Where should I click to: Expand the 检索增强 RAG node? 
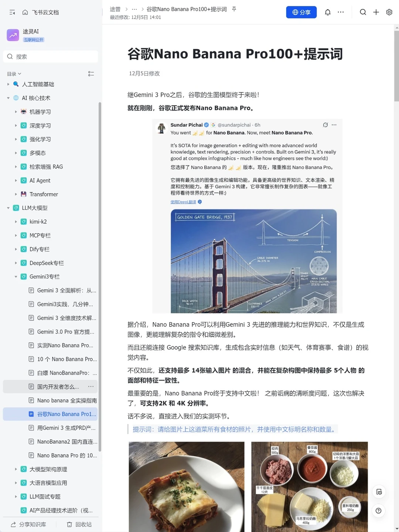(16, 167)
